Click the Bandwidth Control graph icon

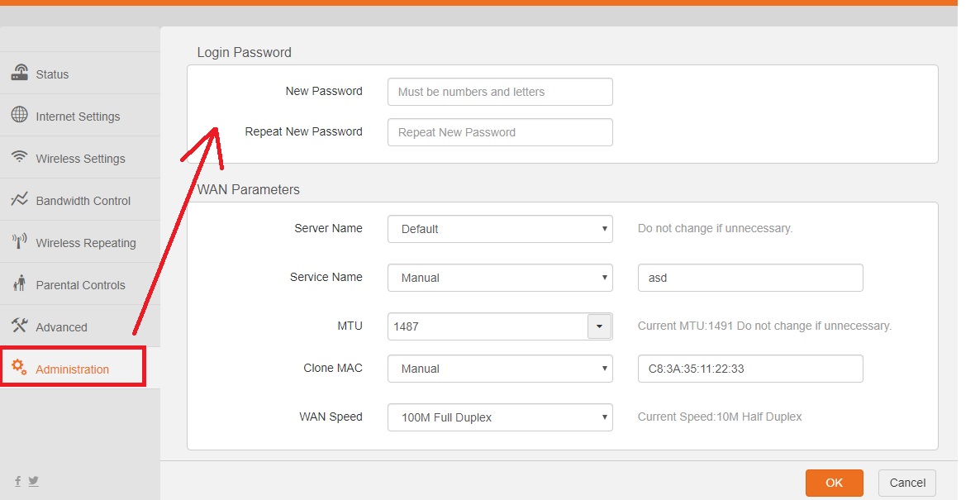click(x=19, y=198)
